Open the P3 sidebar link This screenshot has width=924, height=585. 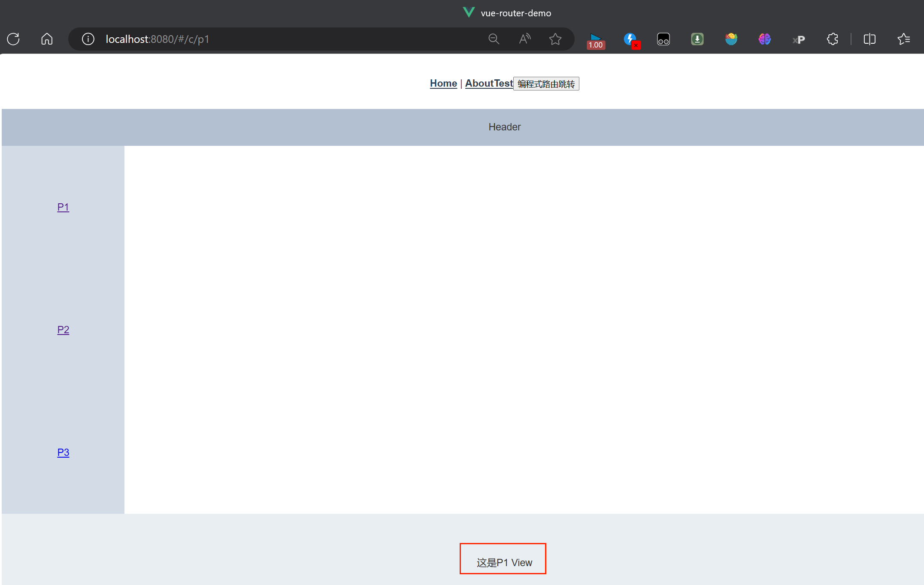[x=63, y=452]
